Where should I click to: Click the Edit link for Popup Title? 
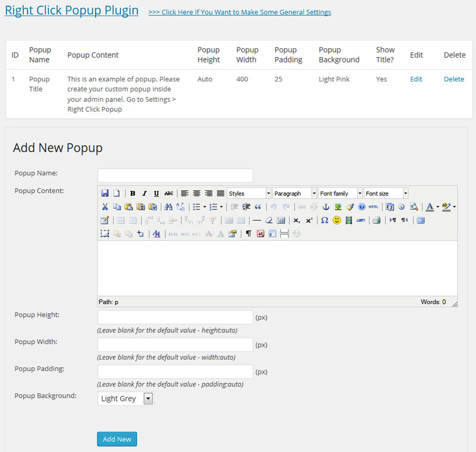[x=416, y=79]
